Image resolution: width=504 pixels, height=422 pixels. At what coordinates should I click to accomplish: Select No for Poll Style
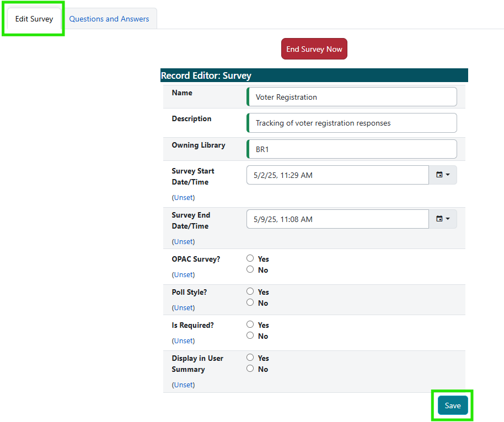click(x=250, y=302)
